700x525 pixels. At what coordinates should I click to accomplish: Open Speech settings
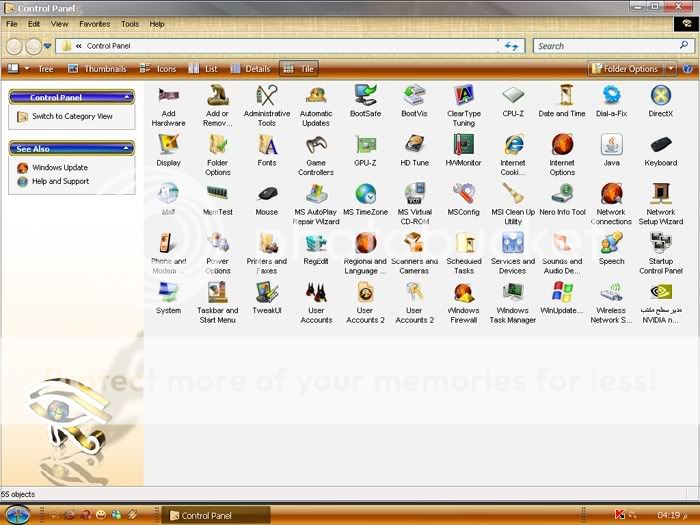point(612,249)
